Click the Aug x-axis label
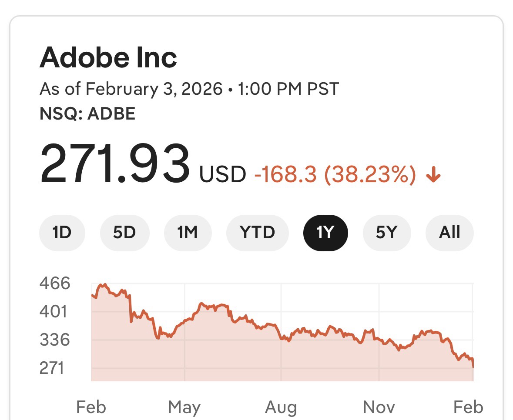The image size is (513, 420). [x=281, y=407]
